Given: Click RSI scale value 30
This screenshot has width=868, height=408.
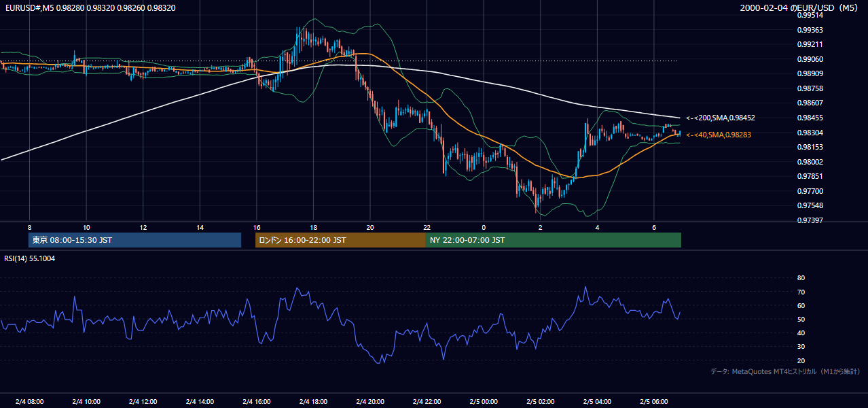Looking at the screenshot, I should click(x=801, y=347).
